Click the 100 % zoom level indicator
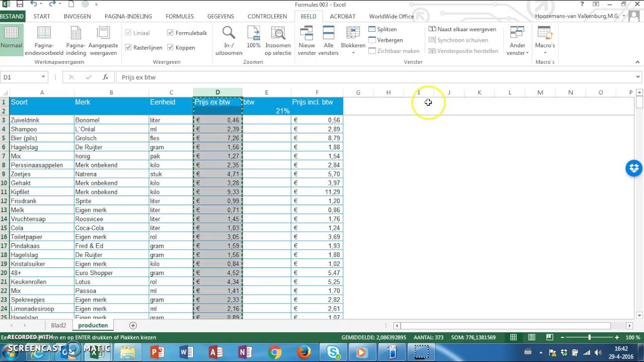Image resolution: width=644 pixels, height=362 pixels. [632, 337]
